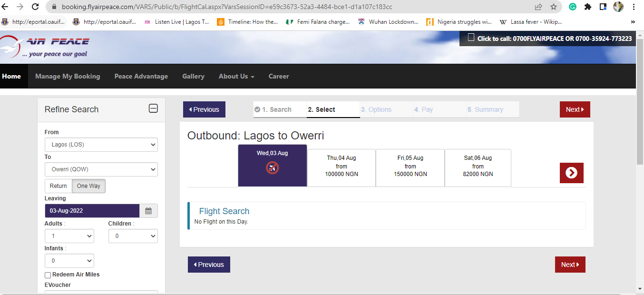The image size is (644, 295).
Task: Select Thu,04 Aug from 100000 NGN
Action: (x=342, y=168)
